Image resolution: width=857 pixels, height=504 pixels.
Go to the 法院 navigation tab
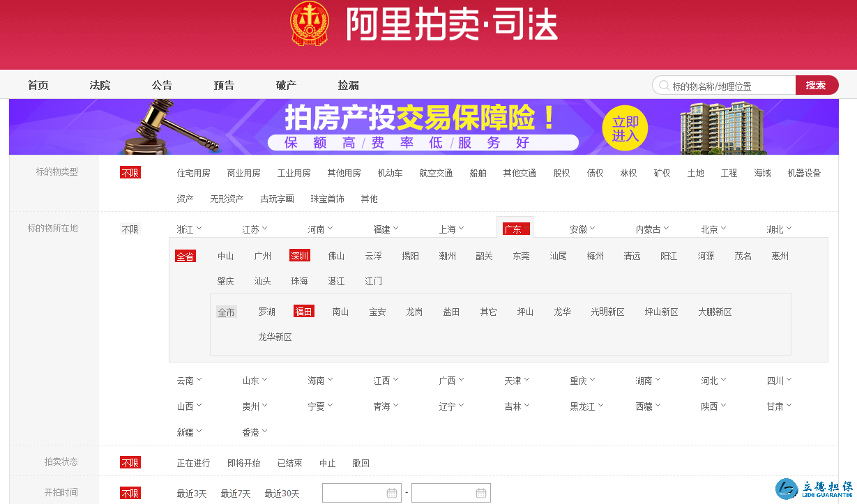[100, 85]
